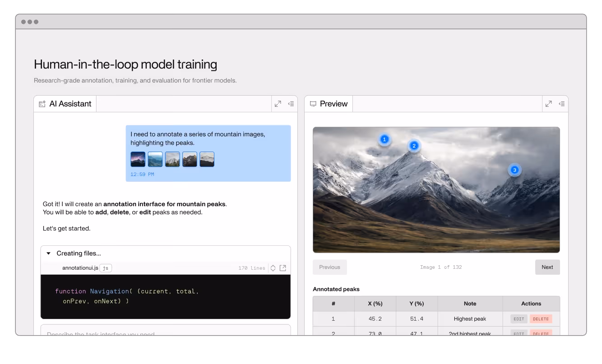Click the Preview panel monitor icon

313,103
